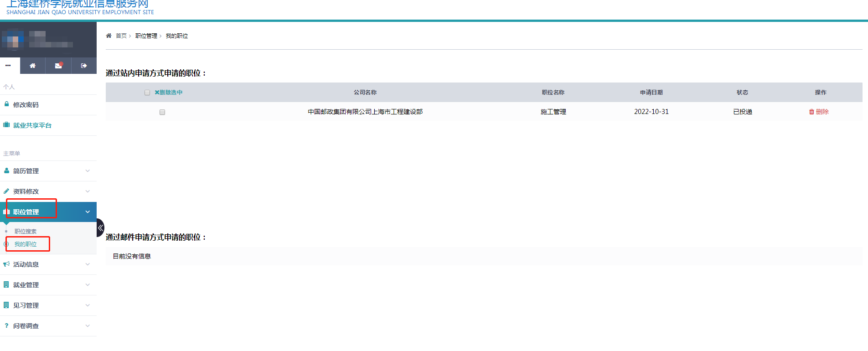This screenshot has width=868, height=351.
Task: Collapse sidebar with double-chevron handle
Action: pyautogui.click(x=100, y=228)
